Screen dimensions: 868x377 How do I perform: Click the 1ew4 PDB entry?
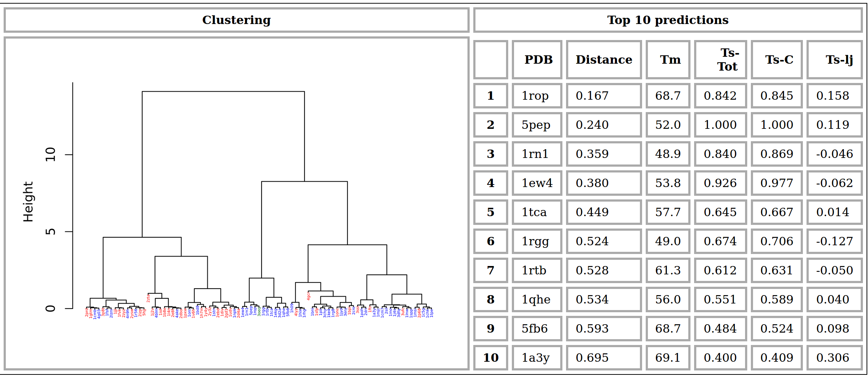point(537,183)
